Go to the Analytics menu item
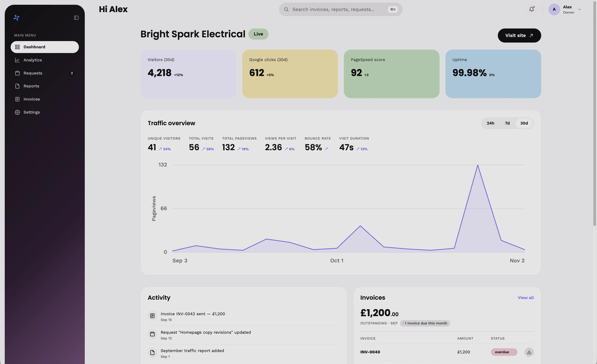Viewport: 597px width, 364px height. coord(45,60)
